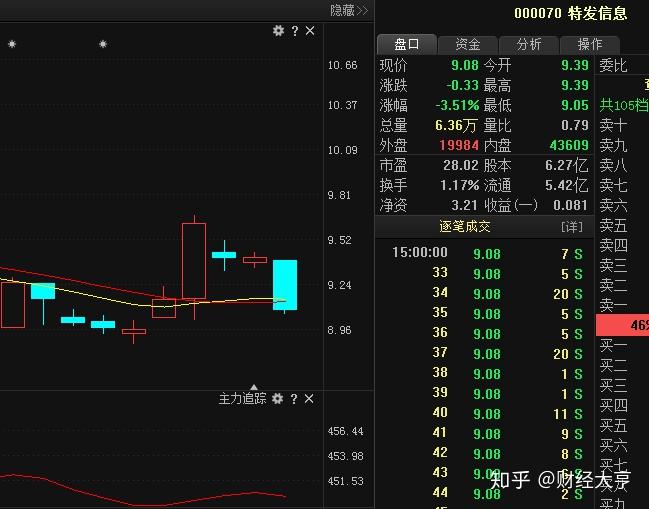Select the last cyan candlestick on chart

pyautogui.click(x=285, y=284)
